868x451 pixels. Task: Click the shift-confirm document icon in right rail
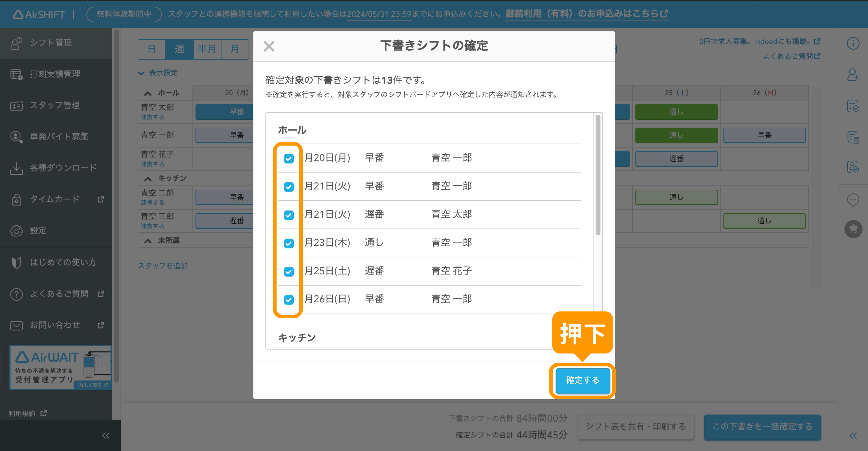coord(853,106)
